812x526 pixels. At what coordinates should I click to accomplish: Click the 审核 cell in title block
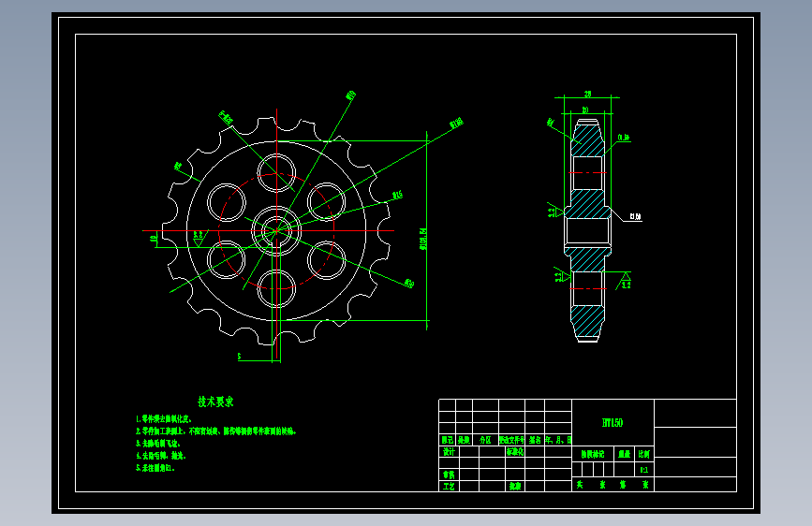[x=449, y=475]
